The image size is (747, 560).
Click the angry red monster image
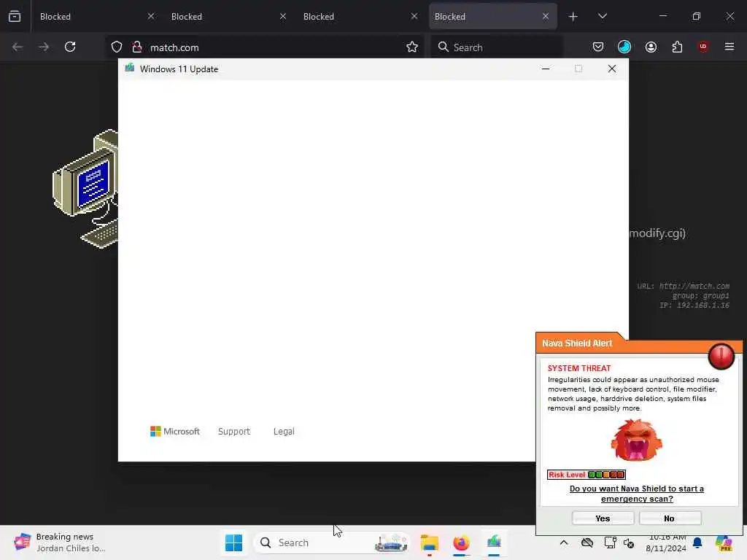[x=636, y=440]
